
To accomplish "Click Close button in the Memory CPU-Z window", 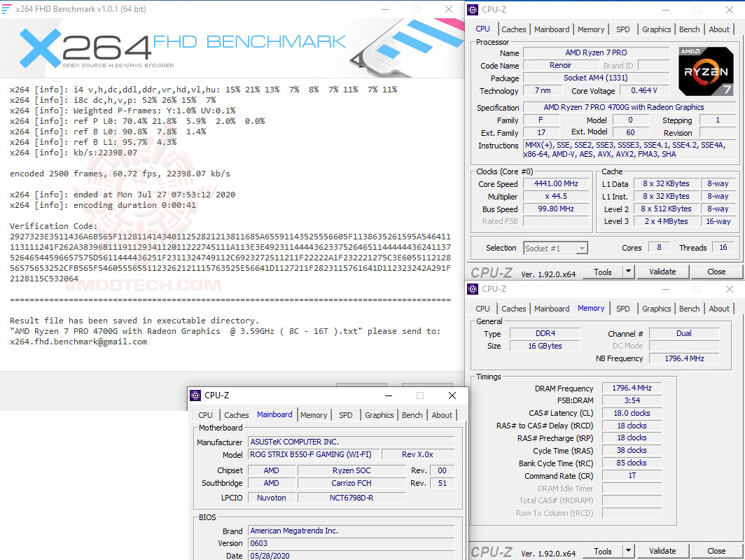I will (716, 551).
